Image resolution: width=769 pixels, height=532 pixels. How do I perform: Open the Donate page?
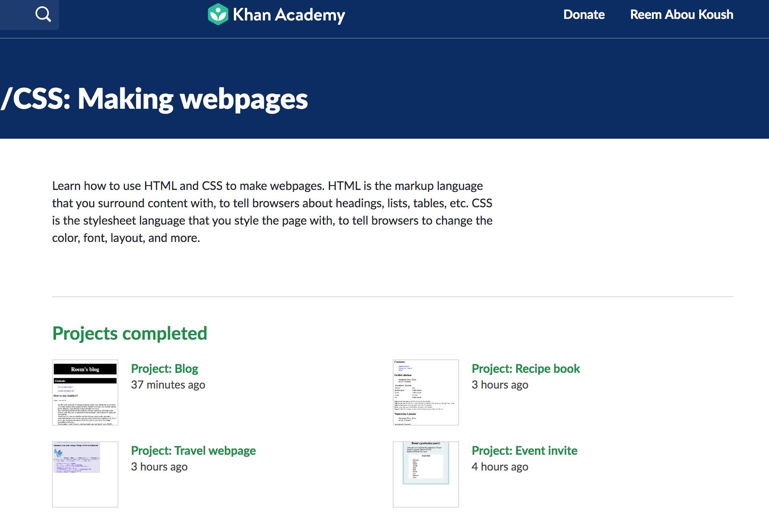tap(584, 15)
